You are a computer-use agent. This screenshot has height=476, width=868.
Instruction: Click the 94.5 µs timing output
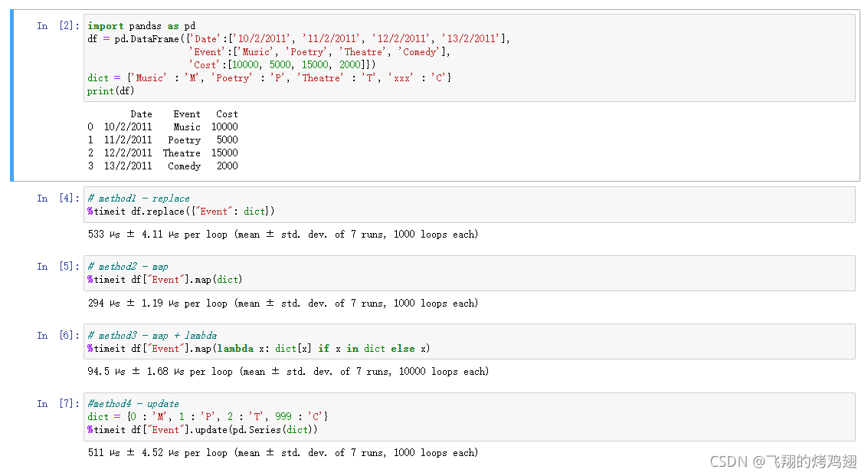click(288, 371)
